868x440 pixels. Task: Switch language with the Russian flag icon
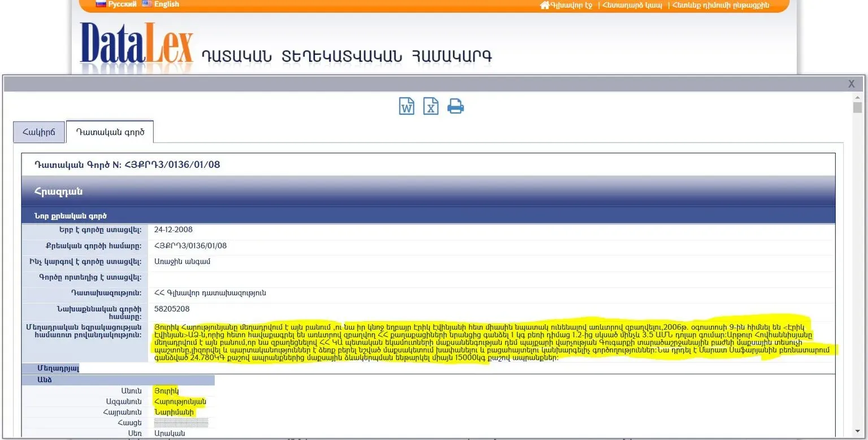tap(101, 3)
